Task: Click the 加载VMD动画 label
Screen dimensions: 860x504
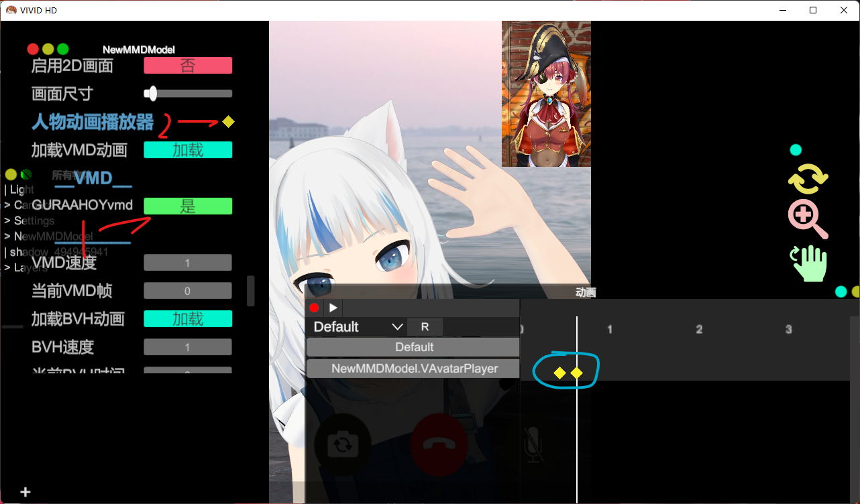Action: coord(79,150)
